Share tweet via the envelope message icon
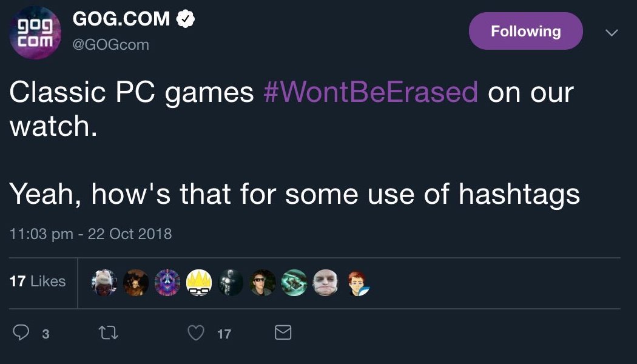The height and width of the screenshot is (364, 637). (x=283, y=333)
